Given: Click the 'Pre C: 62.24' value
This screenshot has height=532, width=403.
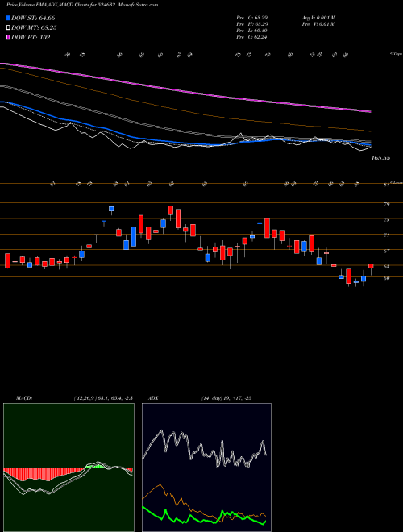Looking at the screenshot, I should click(x=252, y=37).
